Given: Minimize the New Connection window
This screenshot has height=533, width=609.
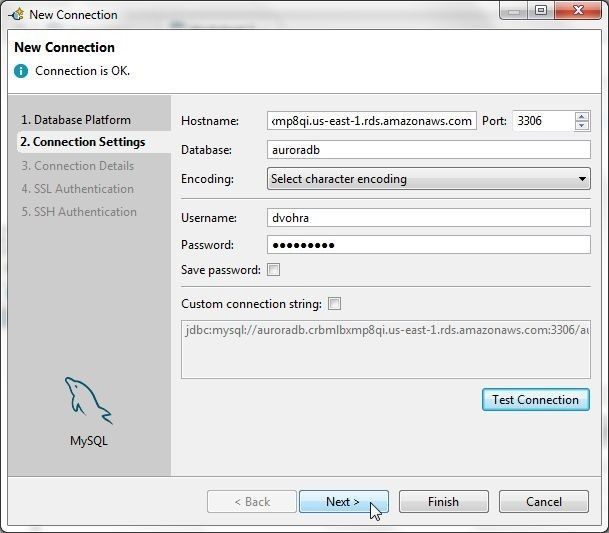Looking at the screenshot, I should [x=513, y=10].
